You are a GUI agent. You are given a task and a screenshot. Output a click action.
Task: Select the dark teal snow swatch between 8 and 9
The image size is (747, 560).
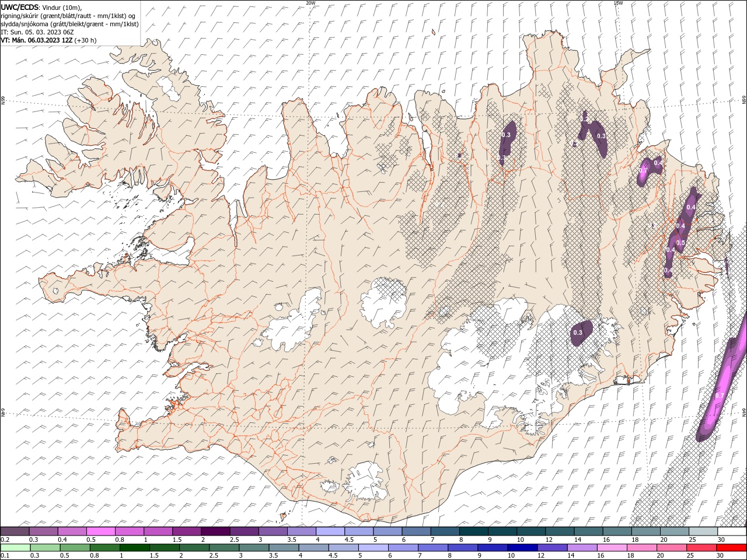[473, 531]
